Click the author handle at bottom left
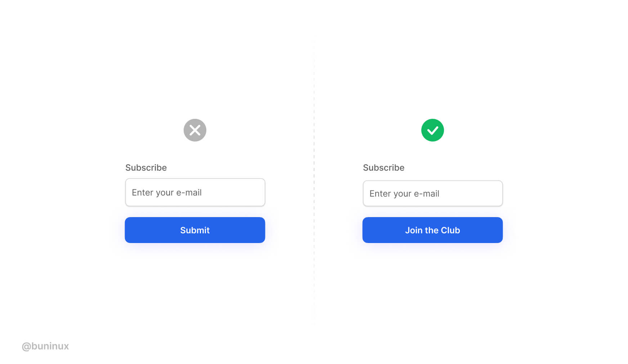 click(45, 346)
